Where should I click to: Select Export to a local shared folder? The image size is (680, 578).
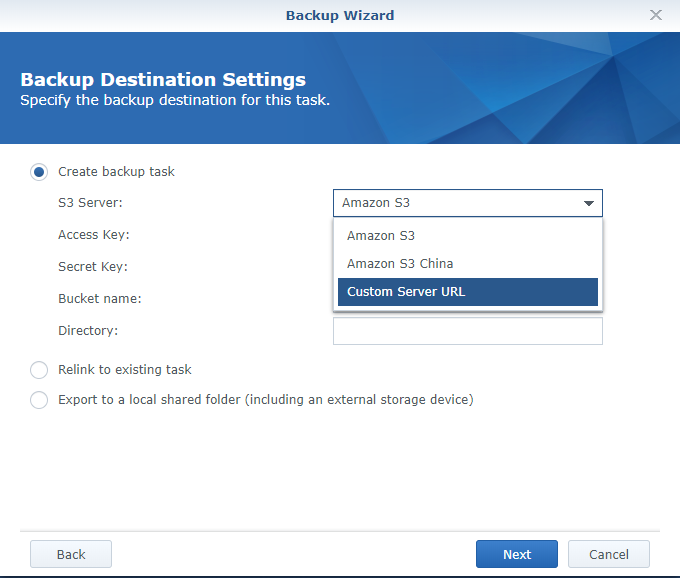click(x=39, y=400)
